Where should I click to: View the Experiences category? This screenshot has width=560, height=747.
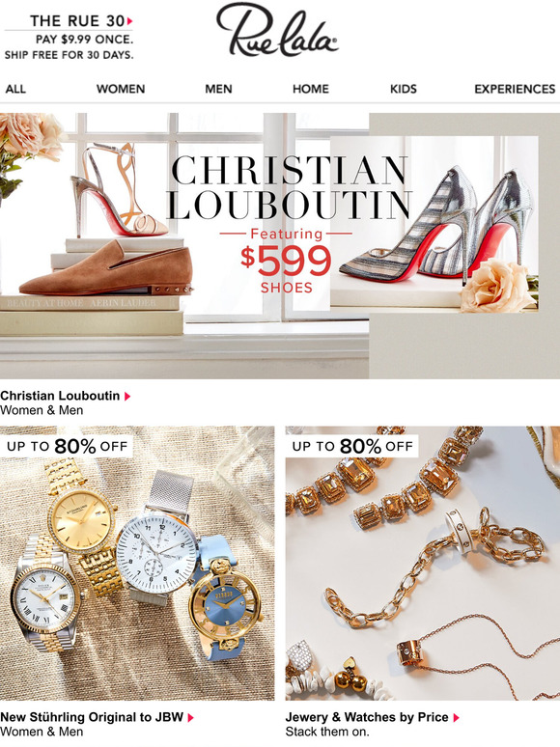coord(515,89)
